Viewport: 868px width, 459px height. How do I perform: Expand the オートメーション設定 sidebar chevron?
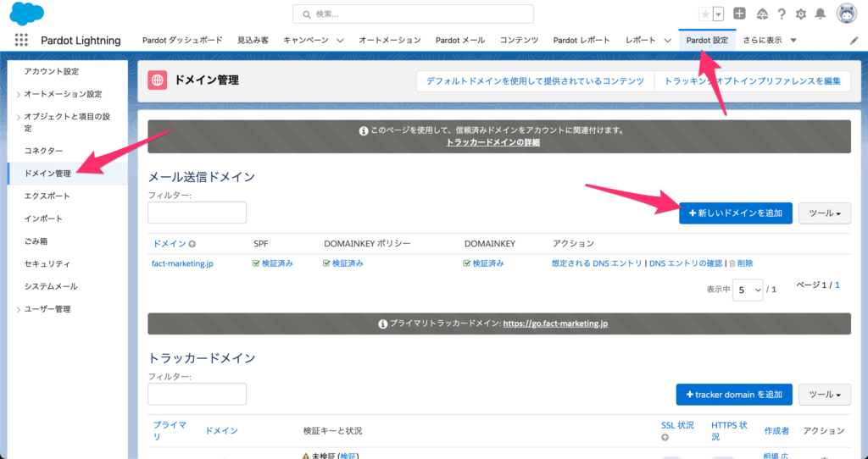pos(19,95)
